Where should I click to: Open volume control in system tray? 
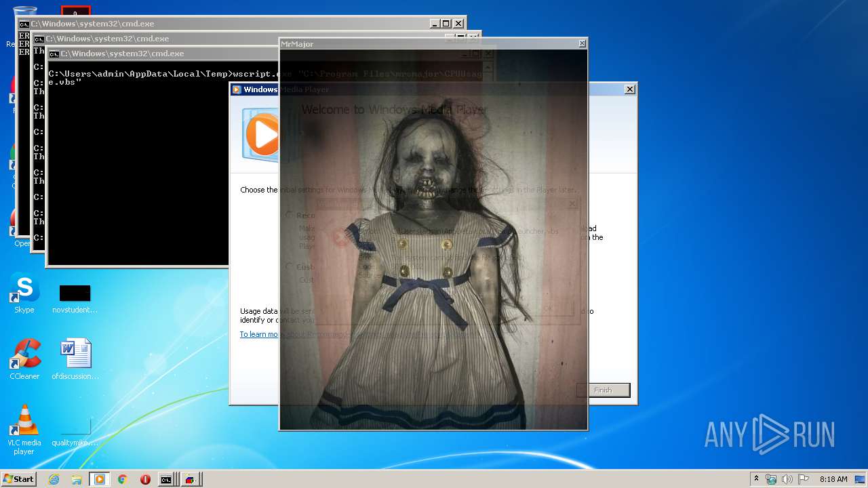click(787, 479)
